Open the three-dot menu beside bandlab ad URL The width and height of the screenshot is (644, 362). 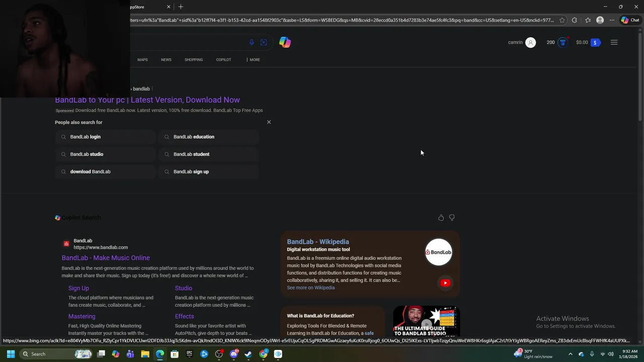click(x=152, y=89)
